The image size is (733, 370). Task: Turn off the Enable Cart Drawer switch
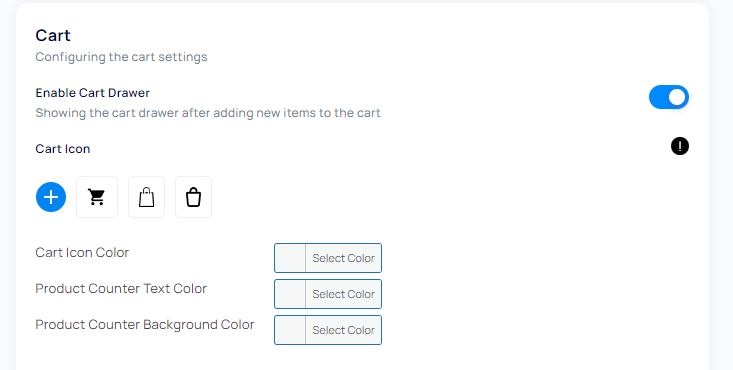pos(668,97)
